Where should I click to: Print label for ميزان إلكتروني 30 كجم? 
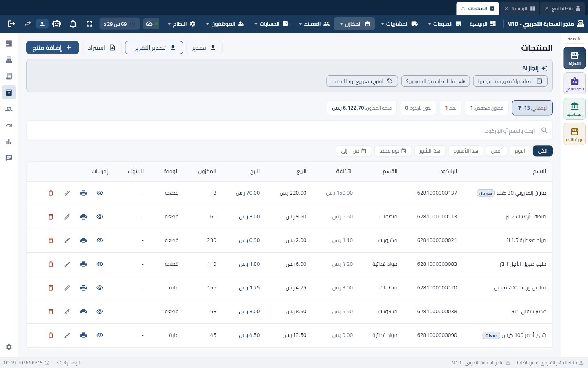[83, 193]
